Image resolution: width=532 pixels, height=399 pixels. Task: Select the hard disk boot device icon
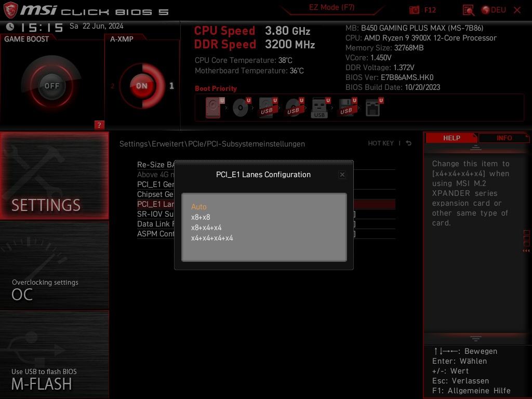point(215,108)
